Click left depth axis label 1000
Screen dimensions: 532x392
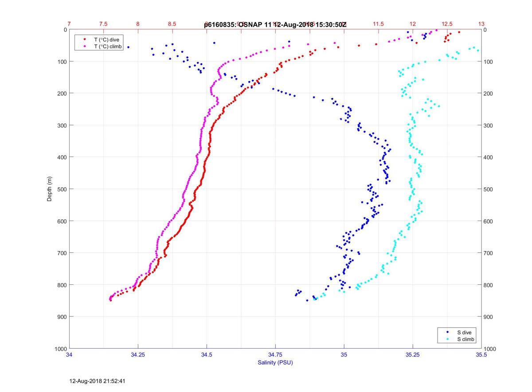point(61,349)
